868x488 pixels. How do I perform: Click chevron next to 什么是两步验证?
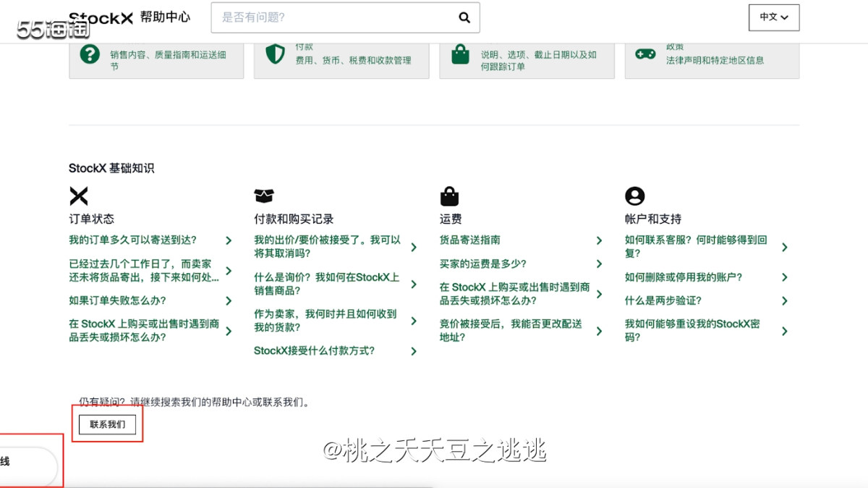(784, 300)
